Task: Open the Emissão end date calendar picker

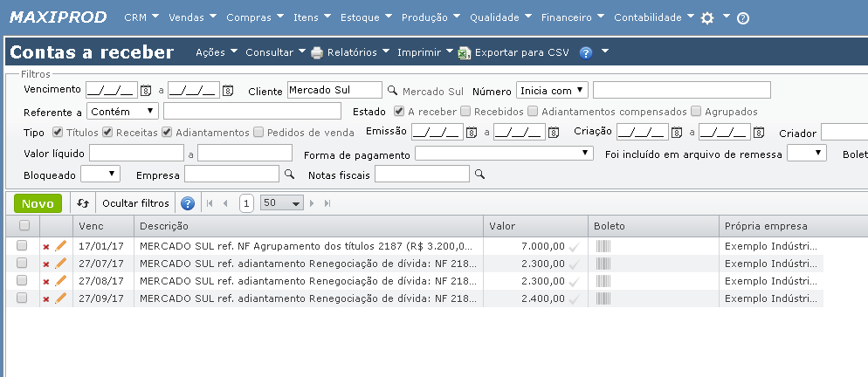Action: [553, 133]
